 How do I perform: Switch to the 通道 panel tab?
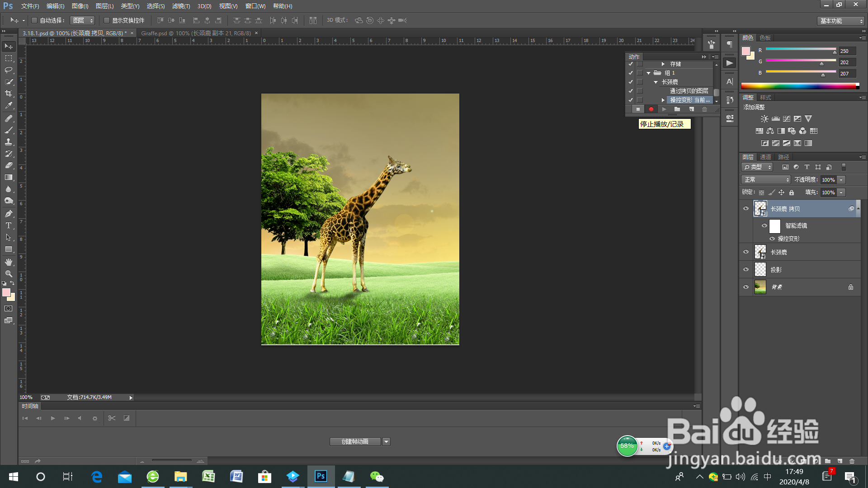(765, 157)
